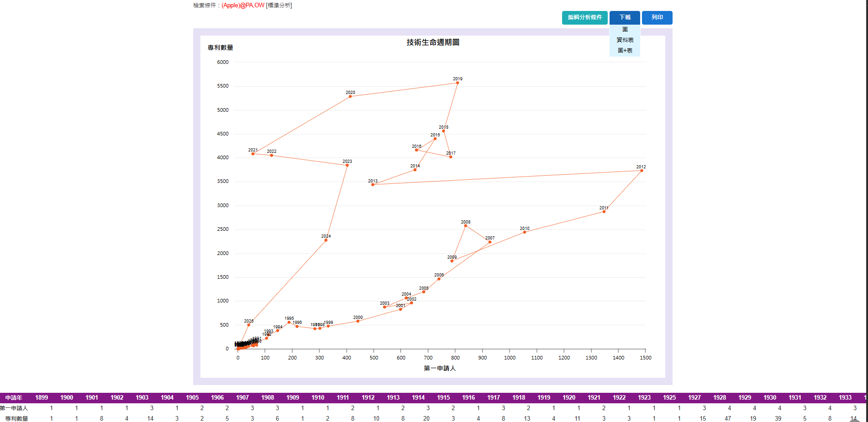Click the 列印 print button

click(657, 17)
